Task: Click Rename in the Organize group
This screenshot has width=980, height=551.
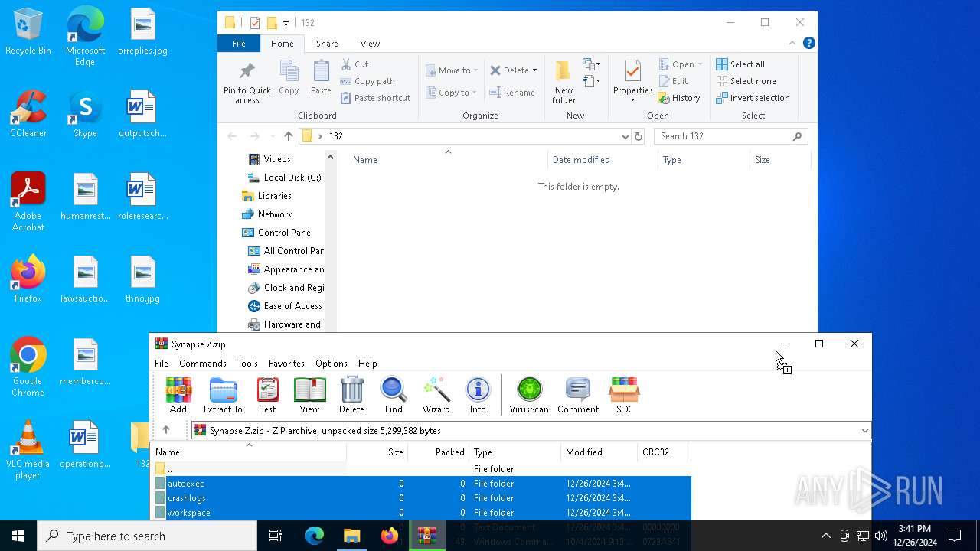Action: click(x=512, y=93)
